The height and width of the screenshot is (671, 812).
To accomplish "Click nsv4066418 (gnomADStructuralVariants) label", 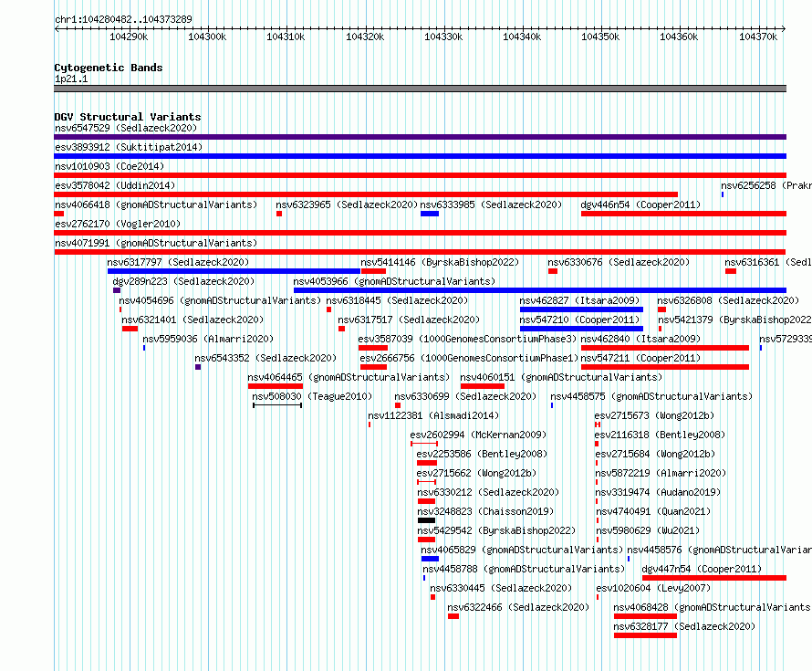I will 156,204.
